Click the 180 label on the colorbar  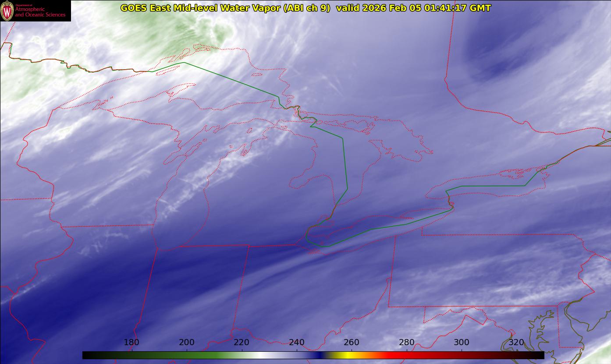click(x=131, y=343)
